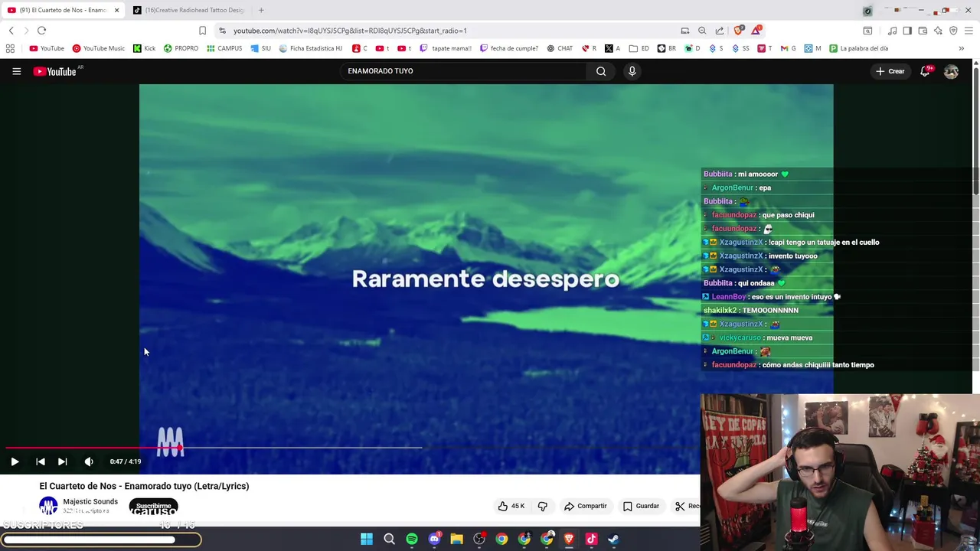
Task: Open the Majestic Sounds channel name
Action: [x=90, y=501]
